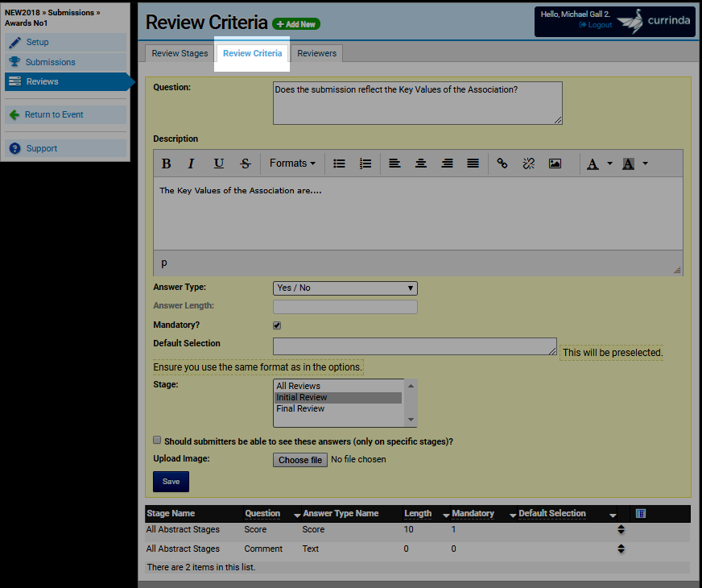Click the Add New button

pos(296,24)
